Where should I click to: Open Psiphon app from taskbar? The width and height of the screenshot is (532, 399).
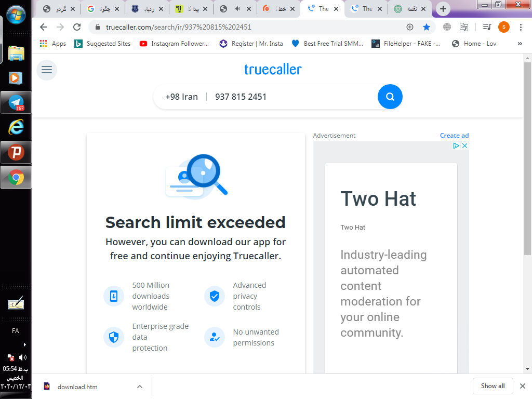coord(16,152)
